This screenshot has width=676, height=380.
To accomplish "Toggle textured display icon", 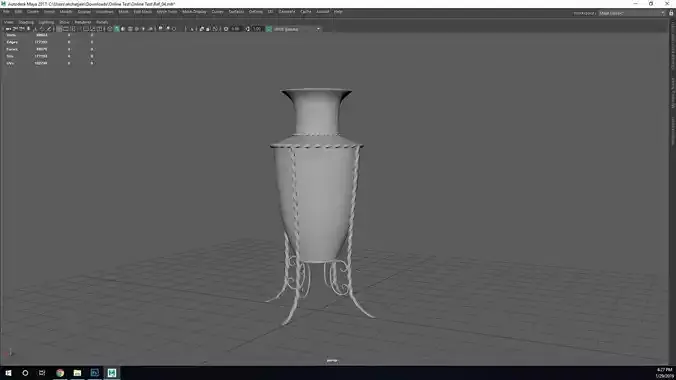I will 137,29.
